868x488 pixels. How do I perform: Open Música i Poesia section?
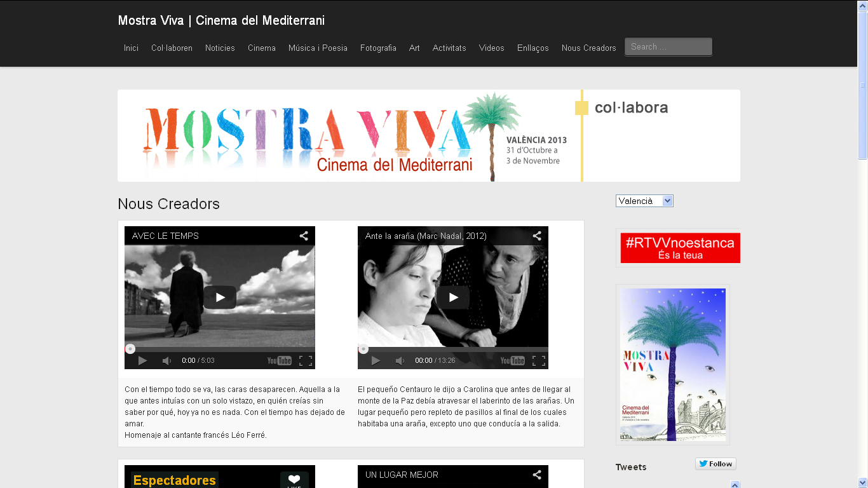[x=318, y=48]
